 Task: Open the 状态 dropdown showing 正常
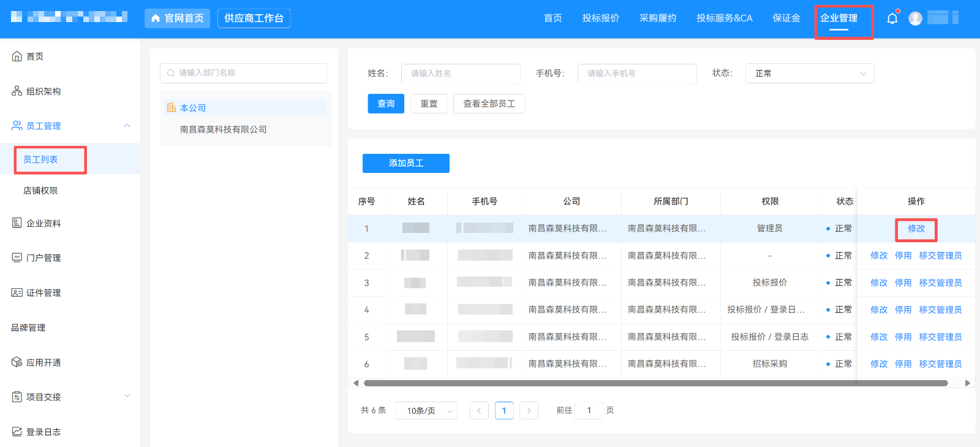[810, 74]
